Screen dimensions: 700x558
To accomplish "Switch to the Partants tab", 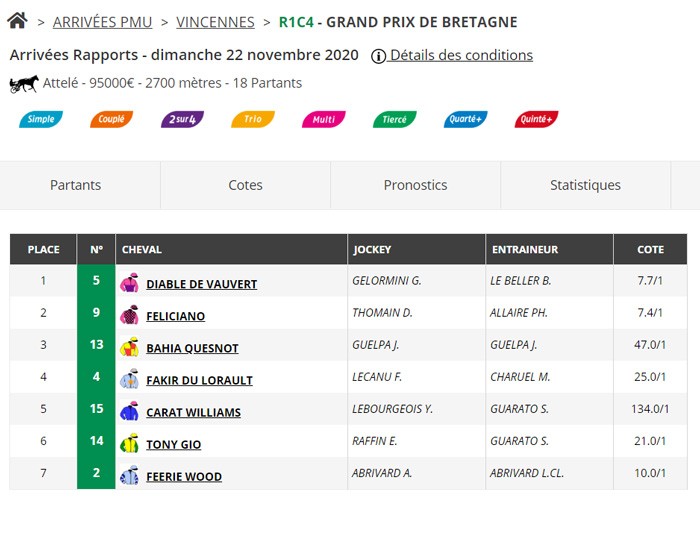I will [x=76, y=185].
